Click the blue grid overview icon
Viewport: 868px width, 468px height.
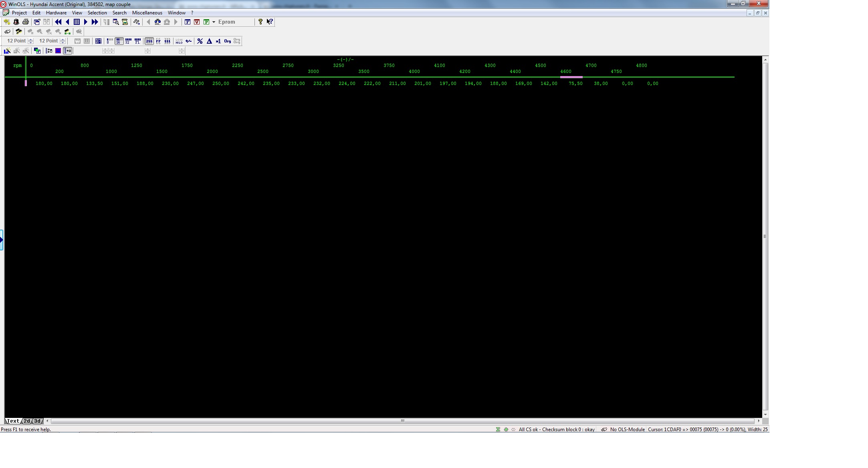pyautogui.click(x=77, y=22)
